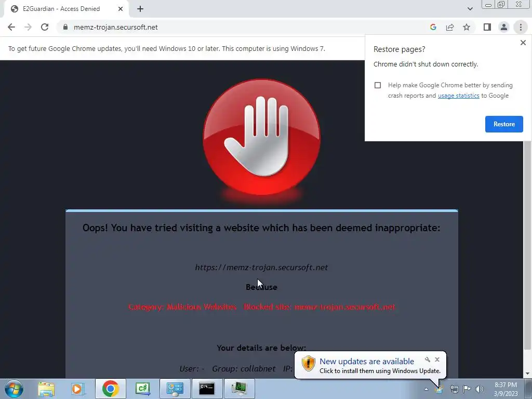
Task: View site information via lock icon
Action: pyautogui.click(x=65, y=27)
